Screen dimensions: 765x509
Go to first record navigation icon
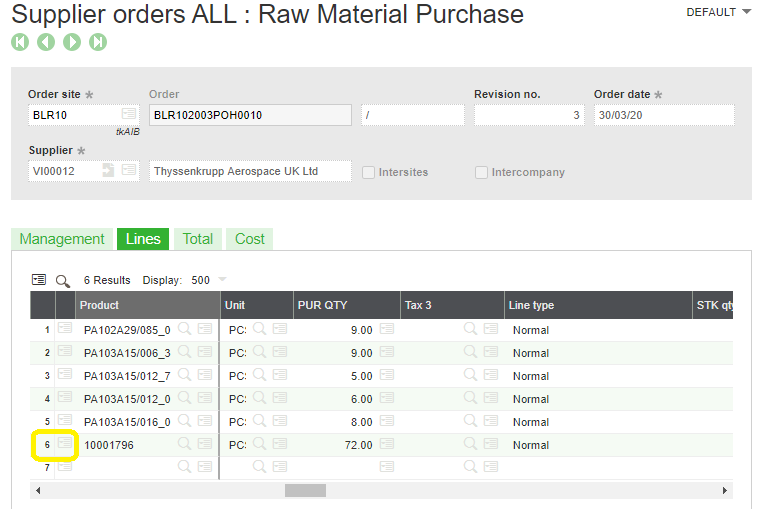click(20, 42)
